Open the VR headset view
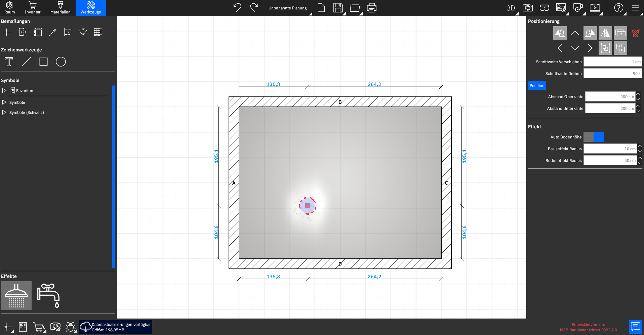This screenshot has height=335, width=644. (x=544, y=8)
